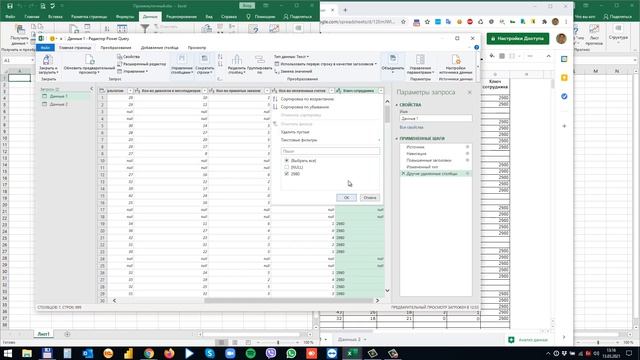The width and height of the screenshot is (640, 360).
Task: Collapse the ПРИМЕНЕННЫЕ ШАГИ section
Action: (396, 139)
